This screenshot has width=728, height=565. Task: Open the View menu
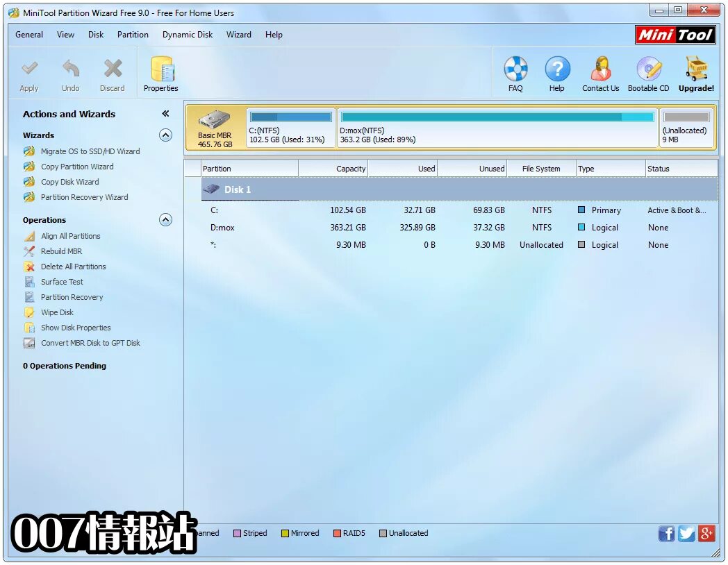(x=65, y=35)
